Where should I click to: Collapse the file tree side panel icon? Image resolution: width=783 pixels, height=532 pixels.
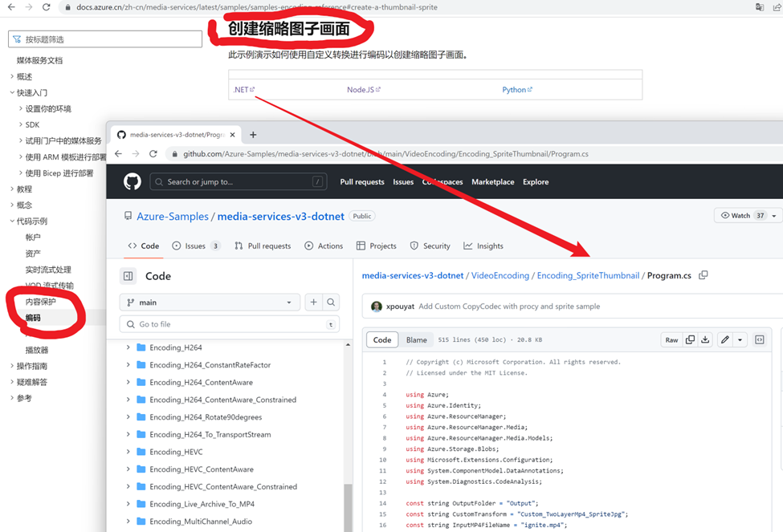128,276
